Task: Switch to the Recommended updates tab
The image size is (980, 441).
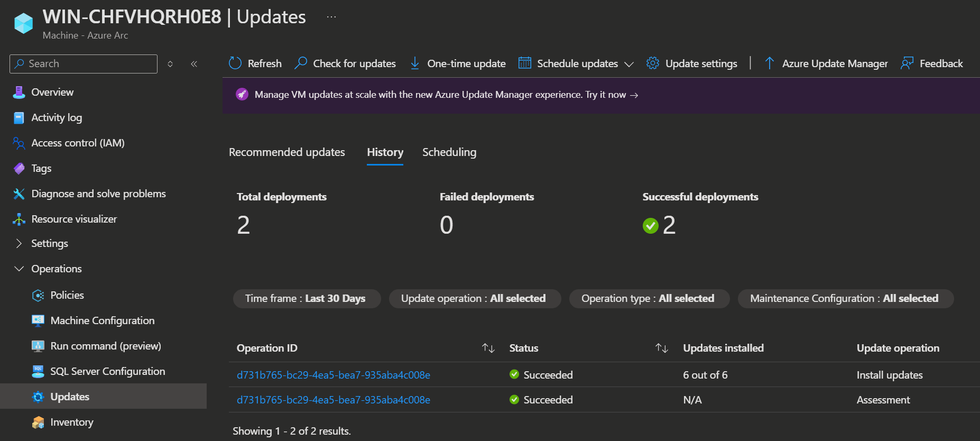Action: tap(287, 152)
